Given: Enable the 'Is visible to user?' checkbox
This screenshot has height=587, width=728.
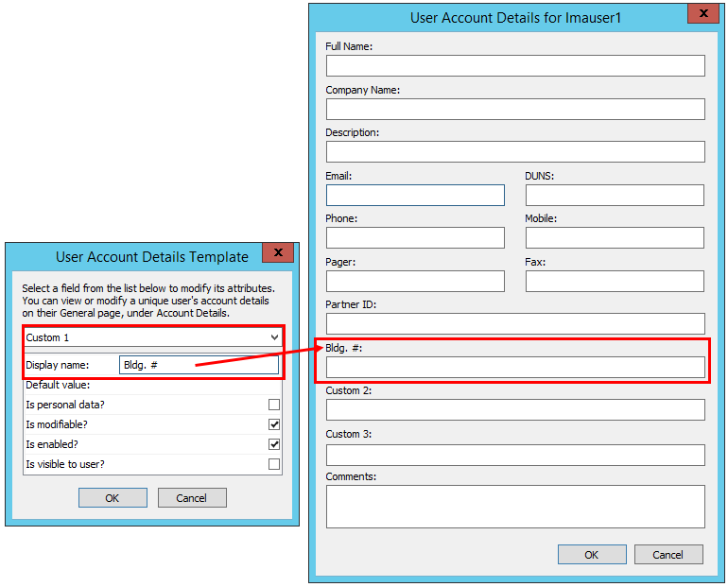Looking at the screenshot, I should click(x=274, y=464).
